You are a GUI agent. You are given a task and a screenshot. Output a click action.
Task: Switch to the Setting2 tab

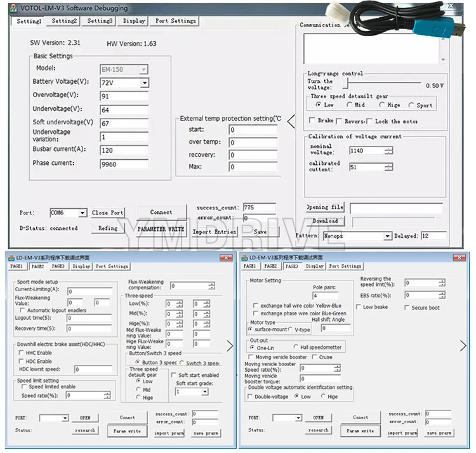click(x=64, y=21)
